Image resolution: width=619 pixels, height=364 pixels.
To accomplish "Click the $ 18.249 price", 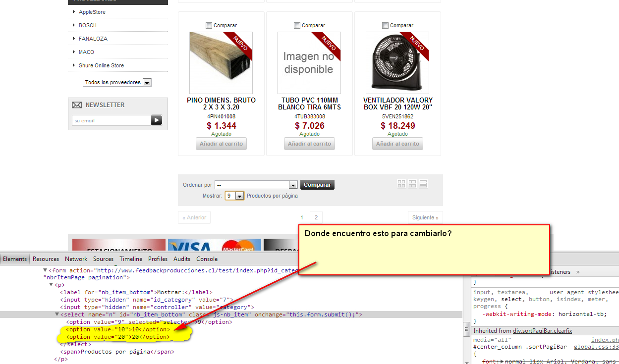I will tap(397, 126).
